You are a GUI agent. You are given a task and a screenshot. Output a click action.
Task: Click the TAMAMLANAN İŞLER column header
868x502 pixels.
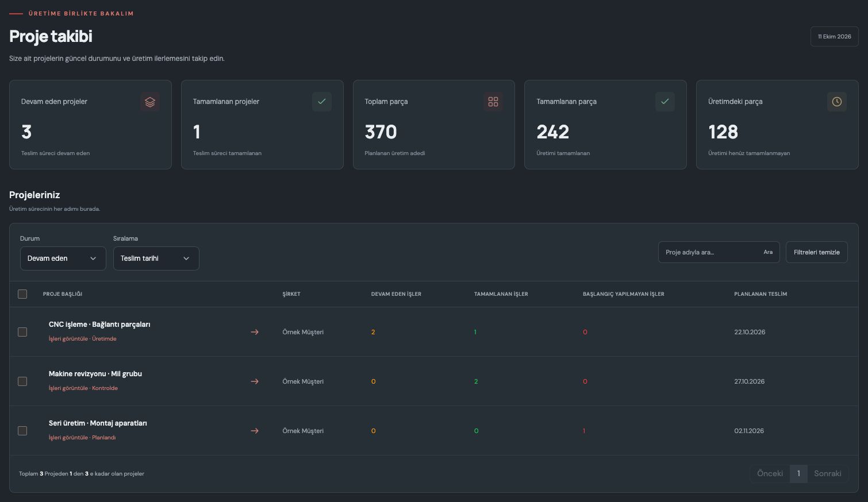click(501, 294)
